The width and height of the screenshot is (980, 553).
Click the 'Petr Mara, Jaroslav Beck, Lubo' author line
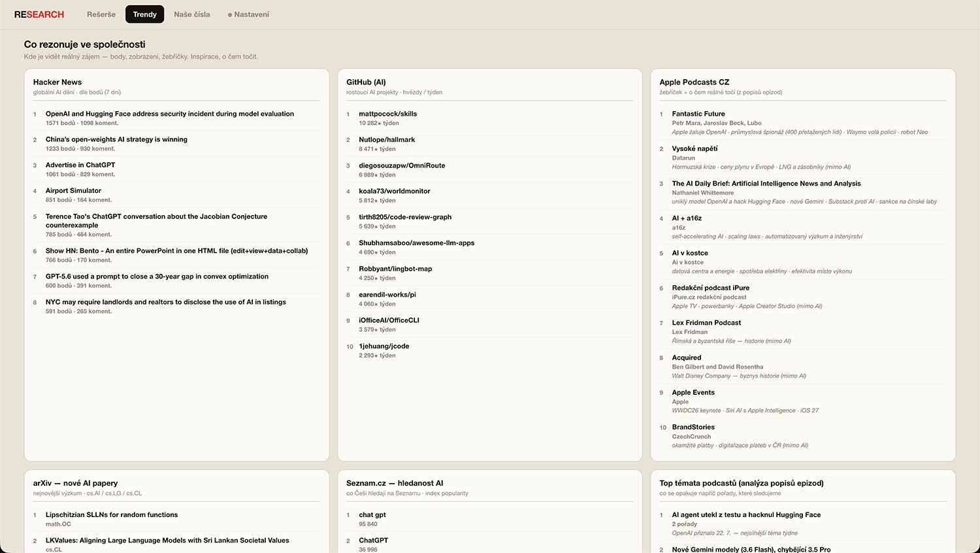click(x=717, y=123)
